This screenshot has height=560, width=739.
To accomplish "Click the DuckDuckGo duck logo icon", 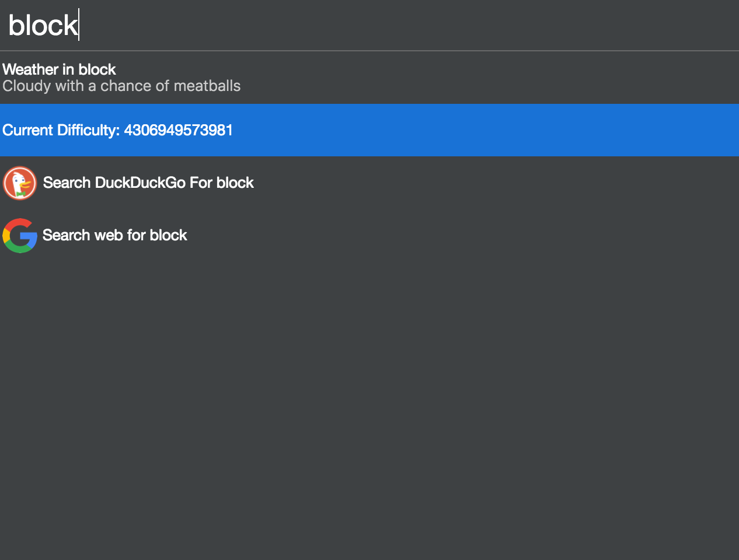I will [x=20, y=183].
